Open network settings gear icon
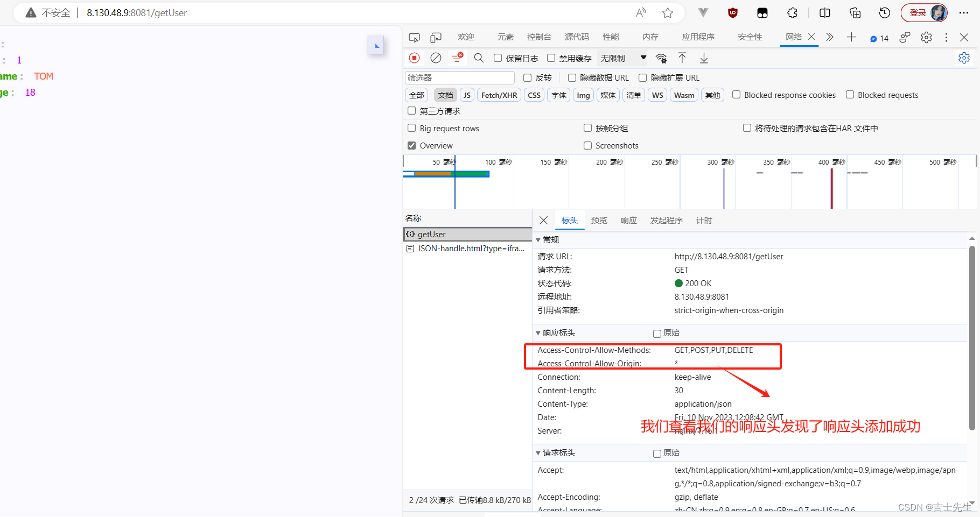 pos(964,58)
